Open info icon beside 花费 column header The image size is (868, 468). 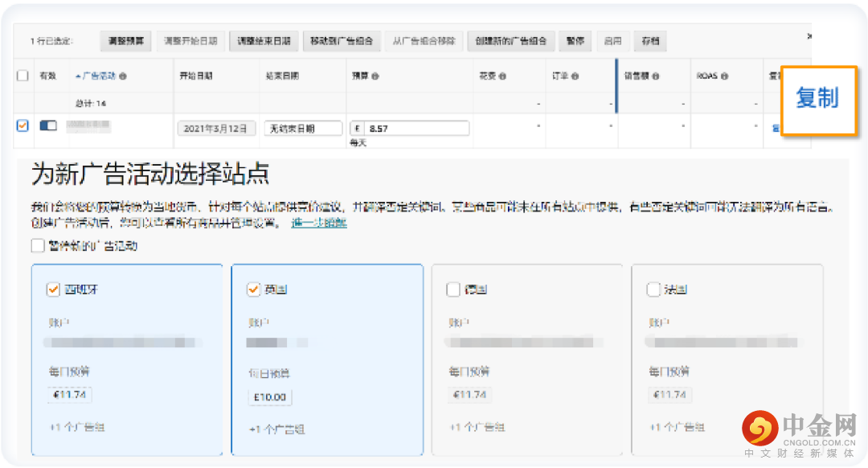pyautogui.click(x=502, y=76)
